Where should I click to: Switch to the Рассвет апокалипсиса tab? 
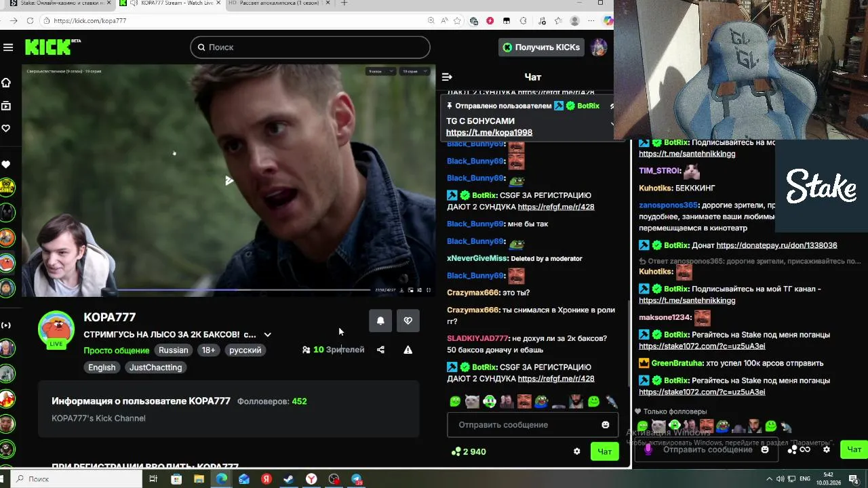(278, 3)
